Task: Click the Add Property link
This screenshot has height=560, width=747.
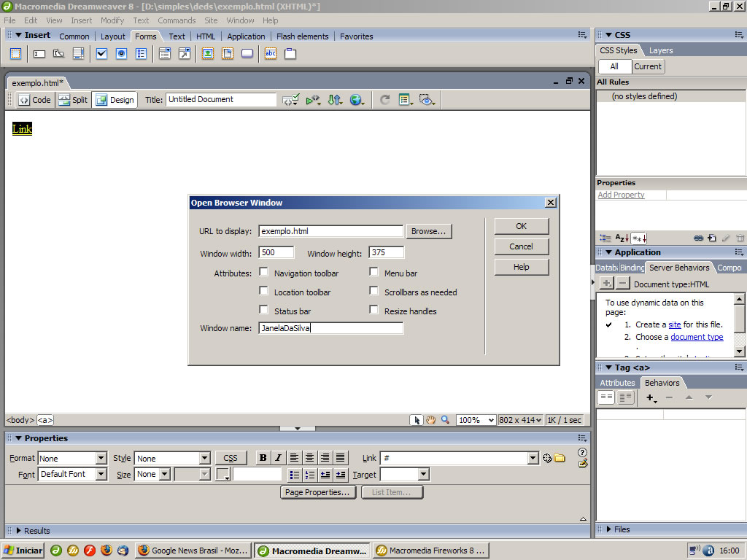Action: (622, 195)
